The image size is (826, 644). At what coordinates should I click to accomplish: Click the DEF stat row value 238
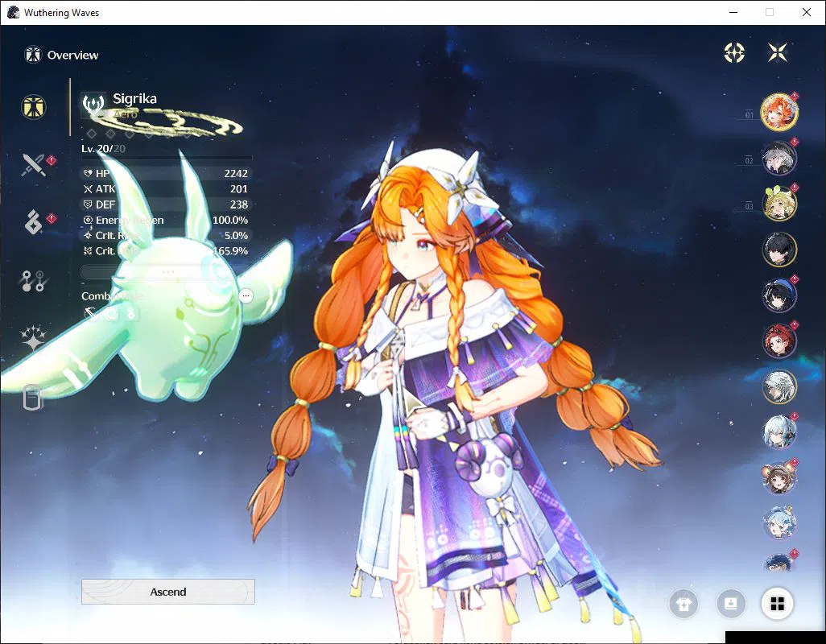point(238,204)
